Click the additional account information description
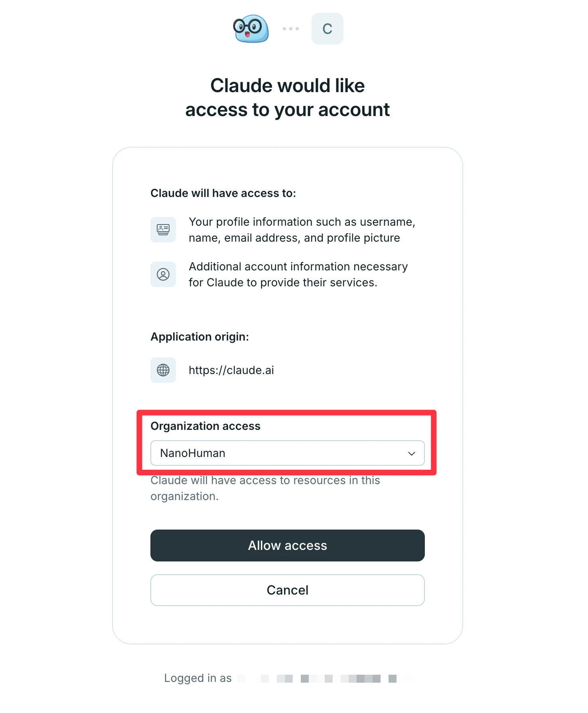This screenshot has height=713, width=588. pyautogui.click(x=298, y=274)
